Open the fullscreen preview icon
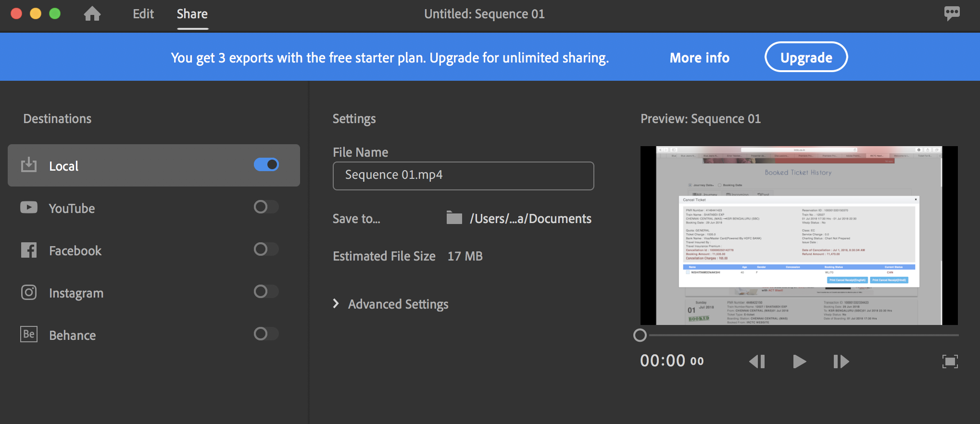The width and height of the screenshot is (980, 424). [x=950, y=362]
